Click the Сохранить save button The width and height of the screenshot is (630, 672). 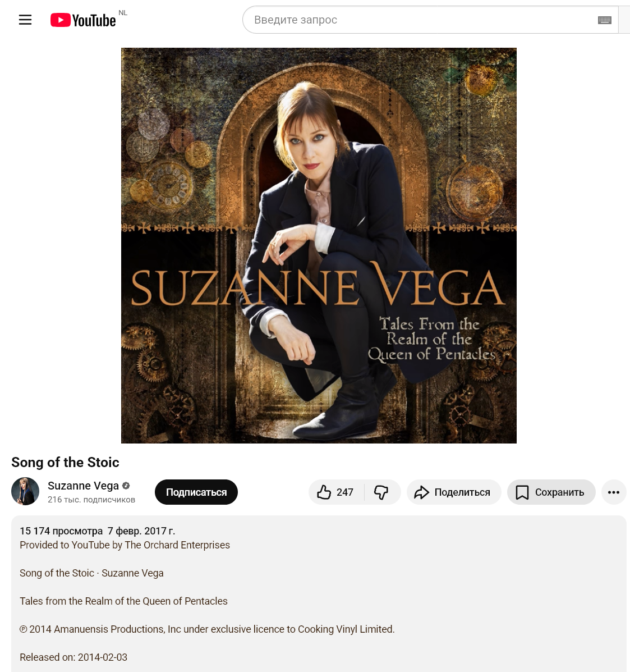coord(551,492)
